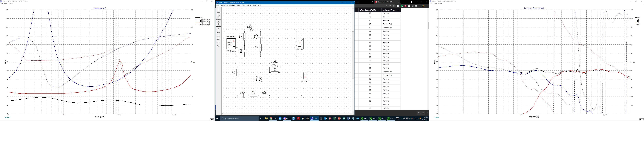
Task: Open the Tips! menu
Action: 259,5
